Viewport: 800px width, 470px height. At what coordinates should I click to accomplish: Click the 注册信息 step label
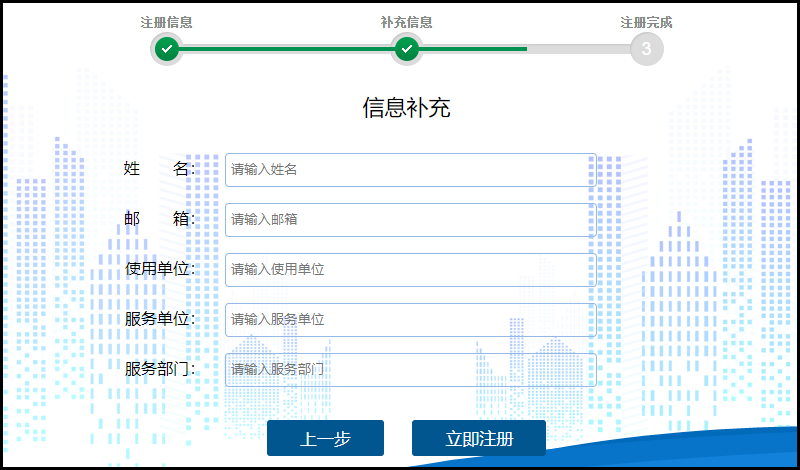coord(167,22)
